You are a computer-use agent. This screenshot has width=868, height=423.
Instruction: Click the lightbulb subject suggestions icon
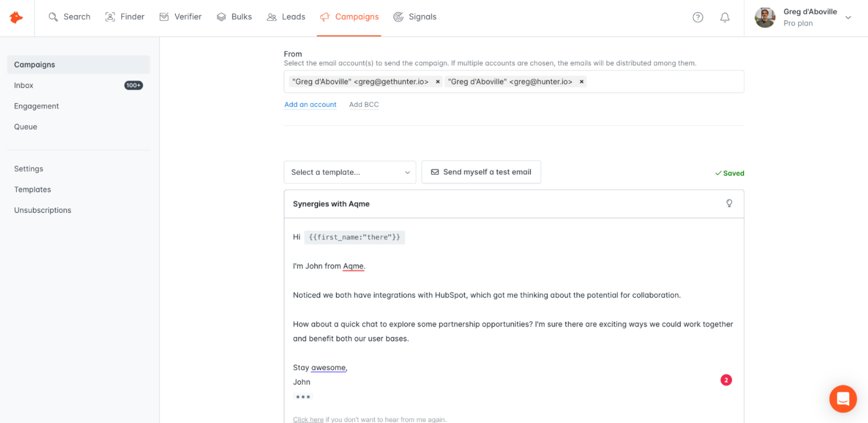[729, 203]
